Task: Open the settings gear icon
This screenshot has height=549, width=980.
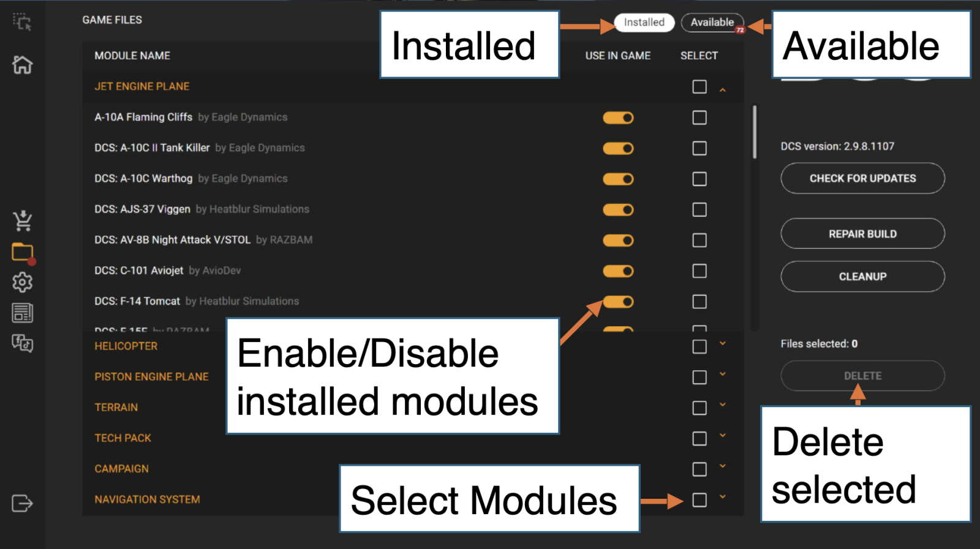Action: (22, 282)
